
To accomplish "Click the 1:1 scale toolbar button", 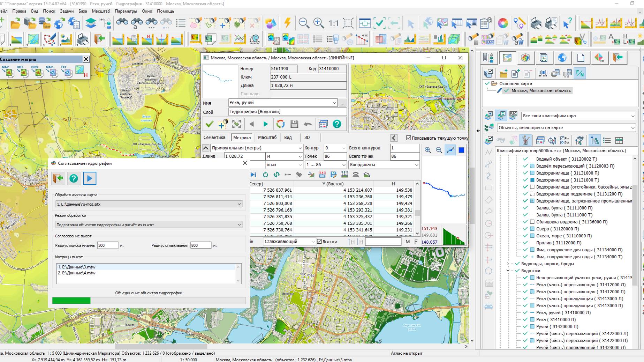I will click(333, 23).
